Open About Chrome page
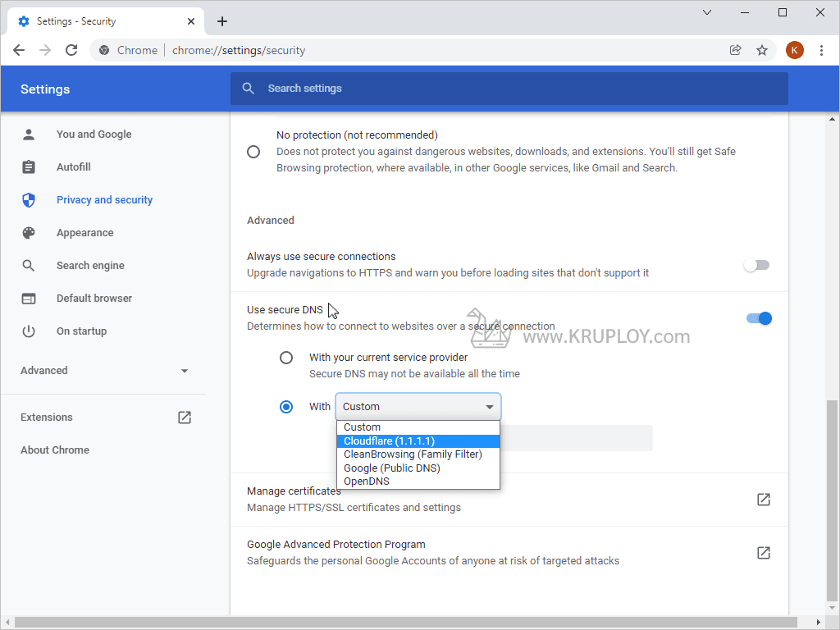The width and height of the screenshot is (840, 630). coord(55,450)
